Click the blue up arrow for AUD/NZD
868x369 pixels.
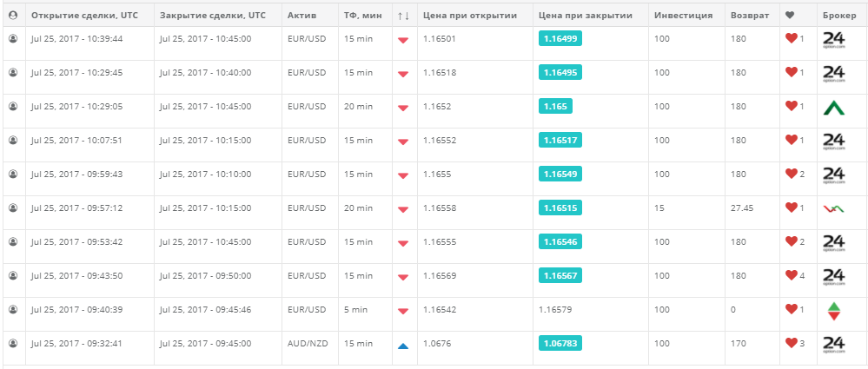point(403,346)
